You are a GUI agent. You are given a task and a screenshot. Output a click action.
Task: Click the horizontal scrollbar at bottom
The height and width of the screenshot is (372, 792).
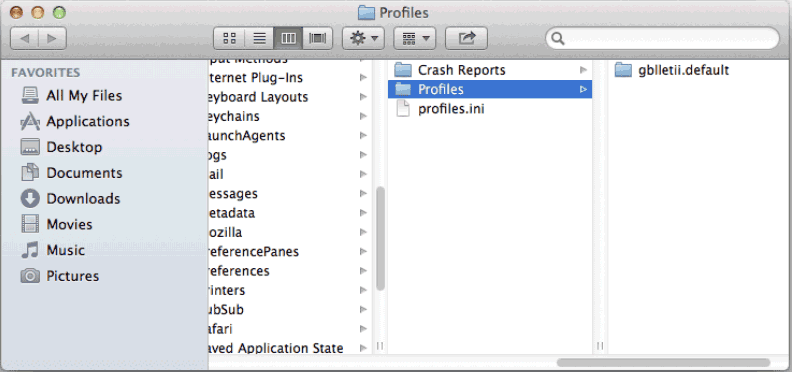(x=663, y=362)
